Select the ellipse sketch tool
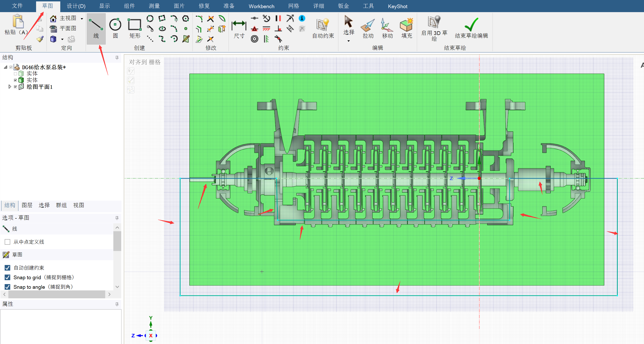644x344 pixels. (x=162, y=28)
